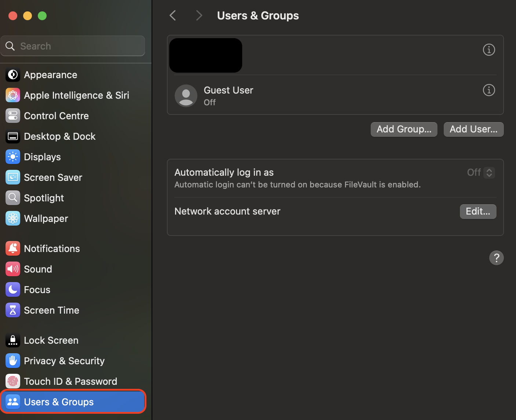Image resolution: width=516 pixels, height=420 pixels.
Task: Open the info button for Guest User
Action: click(489, 90)
